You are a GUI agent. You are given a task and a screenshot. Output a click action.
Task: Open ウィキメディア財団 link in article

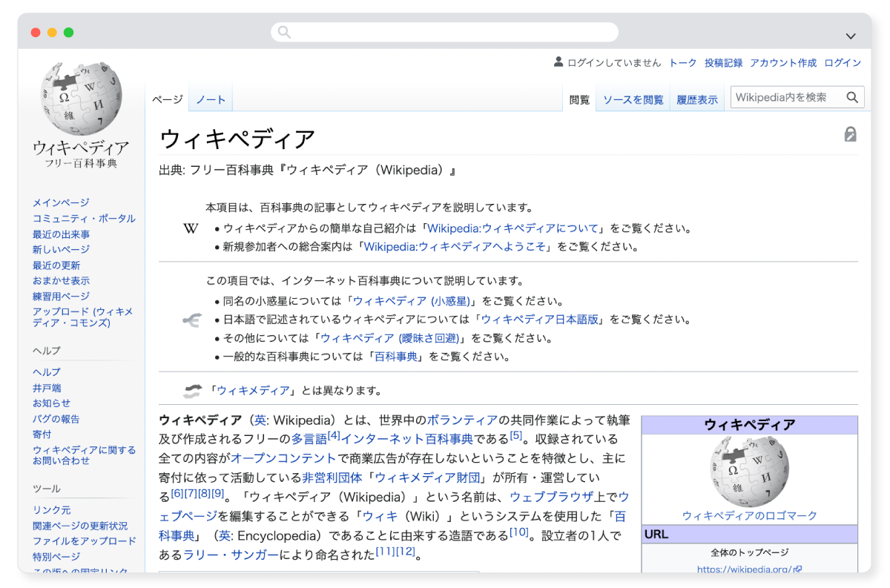pyautogui.click(x=429, y=478)
